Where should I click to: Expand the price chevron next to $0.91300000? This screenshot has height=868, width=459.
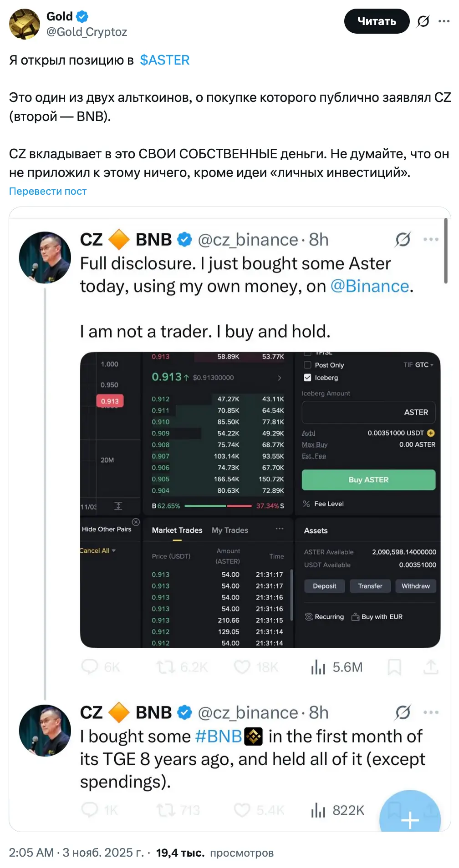click(x=279, y=378)
